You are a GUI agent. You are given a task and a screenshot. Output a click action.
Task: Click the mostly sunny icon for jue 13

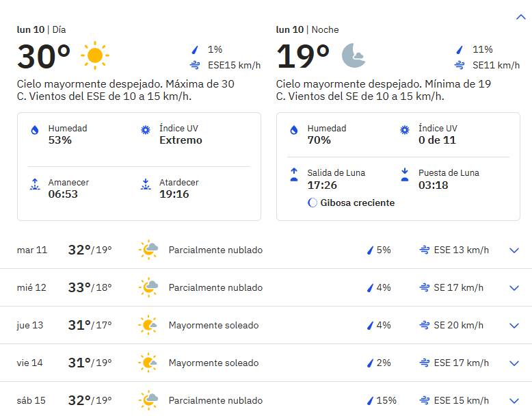[x=148, y=325]
